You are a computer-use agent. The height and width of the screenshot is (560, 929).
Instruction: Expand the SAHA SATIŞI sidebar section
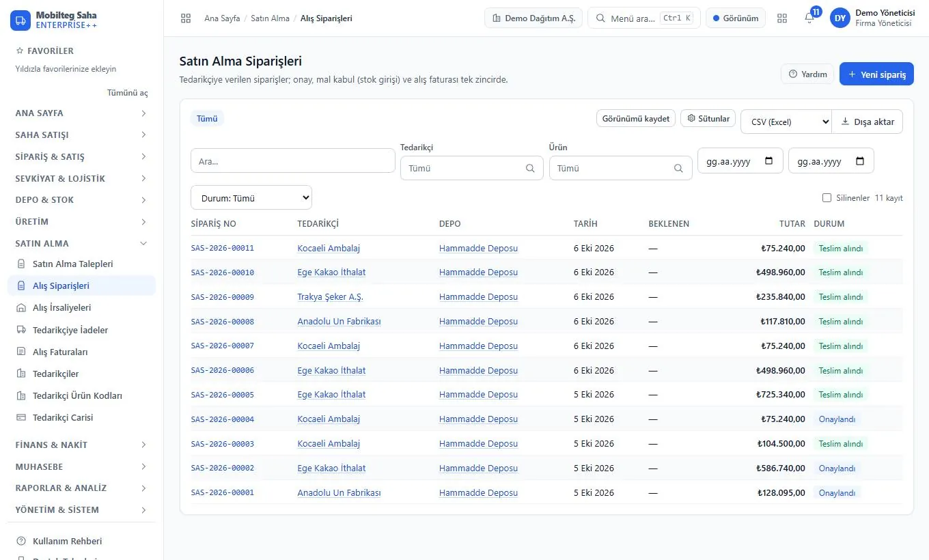81,135
